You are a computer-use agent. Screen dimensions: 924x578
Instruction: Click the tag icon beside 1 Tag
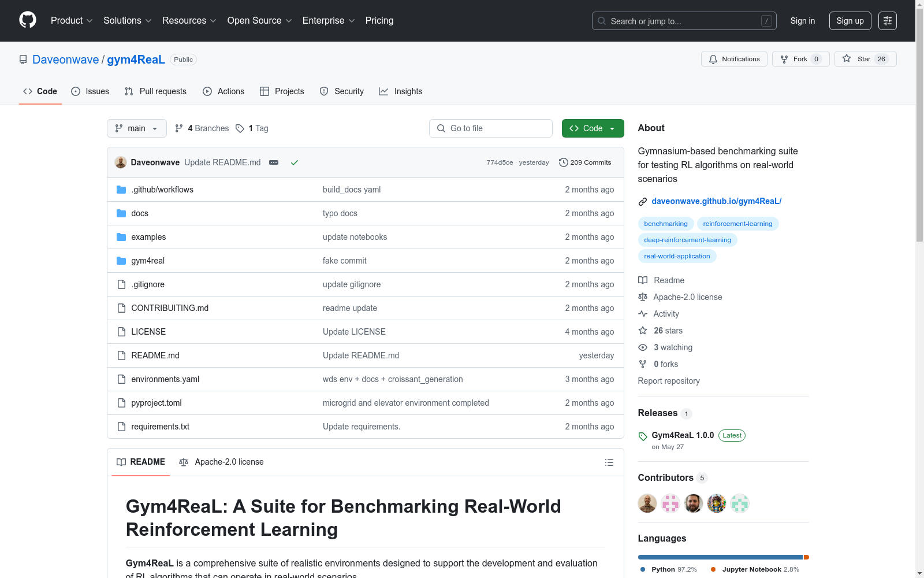[x=240, y=128]
